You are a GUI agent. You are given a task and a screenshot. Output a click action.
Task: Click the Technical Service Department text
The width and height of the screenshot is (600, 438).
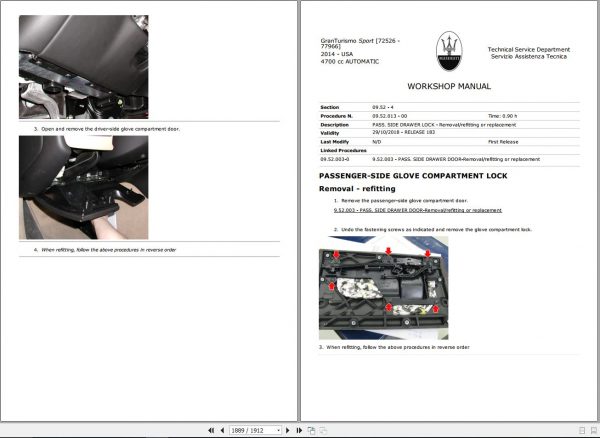(528, 49)
